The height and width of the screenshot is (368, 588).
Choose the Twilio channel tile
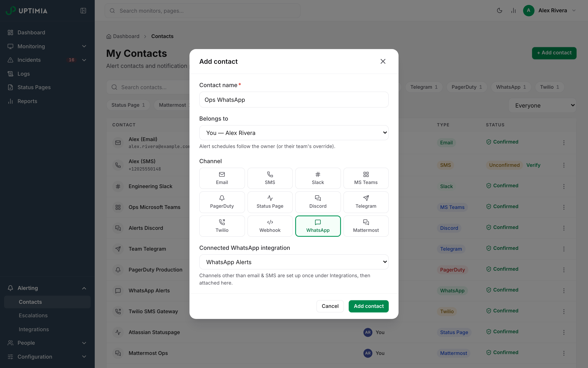click(x=222, y=226)
